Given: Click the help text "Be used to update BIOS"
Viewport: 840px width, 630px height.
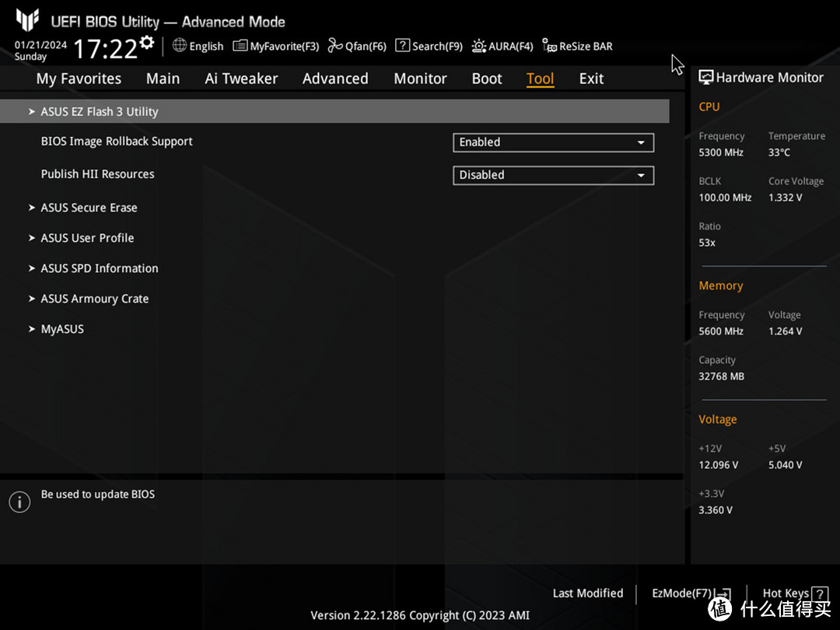Looking at the screenshot, I should click(x=98, y=495).
